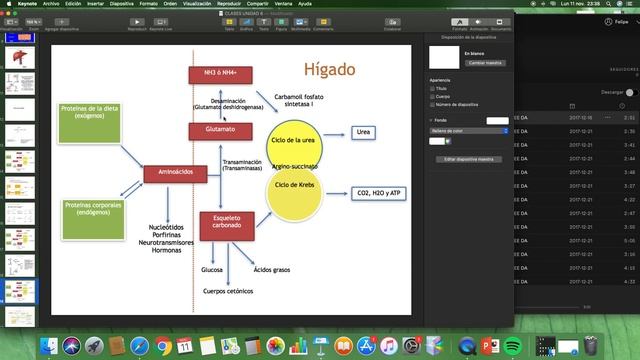Open the Formato menu in menu bar

click(149, 4)
